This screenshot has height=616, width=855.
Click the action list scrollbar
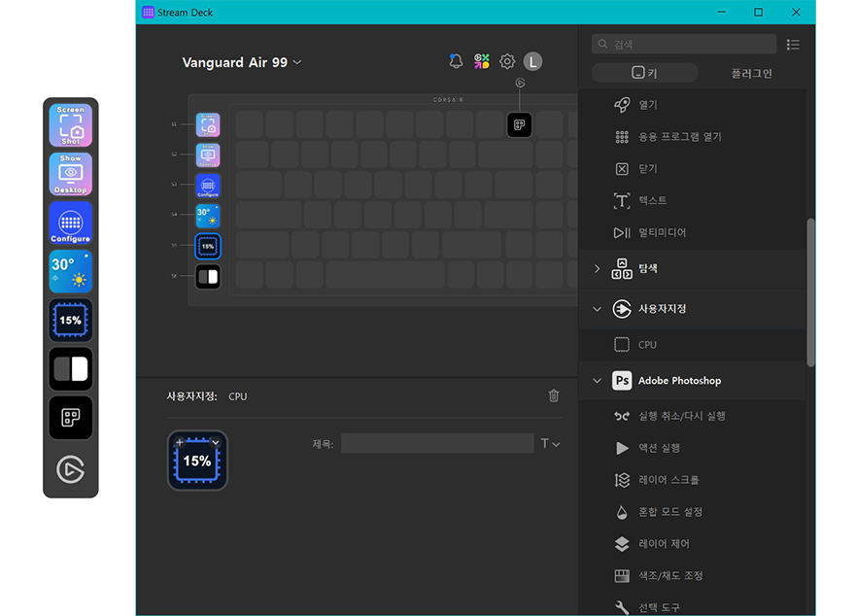point(811,292)
